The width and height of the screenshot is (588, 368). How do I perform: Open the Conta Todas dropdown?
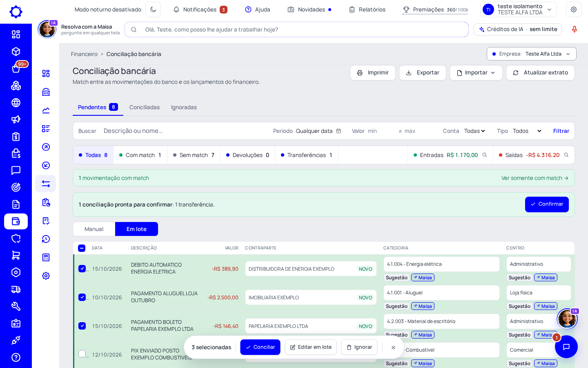click(474, 131)
